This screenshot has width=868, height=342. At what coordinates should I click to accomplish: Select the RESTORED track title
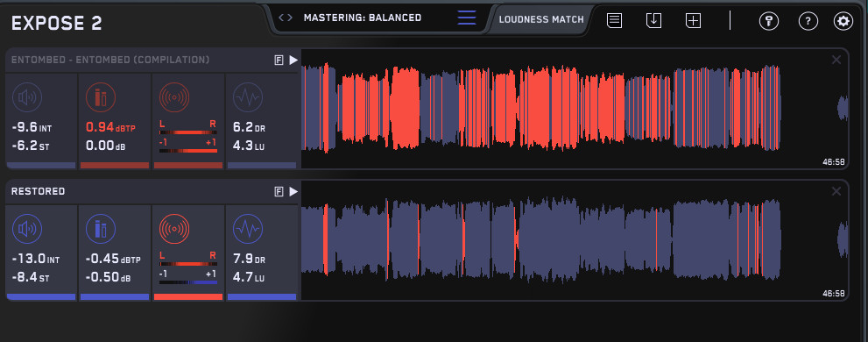point(39,191)
